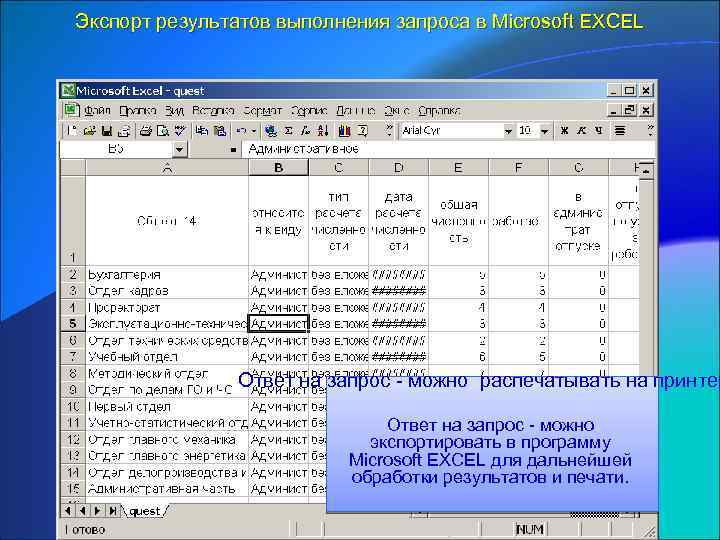Select column B header
The height and width of the screenshot is (540, 720).
[x=278, y=168]
